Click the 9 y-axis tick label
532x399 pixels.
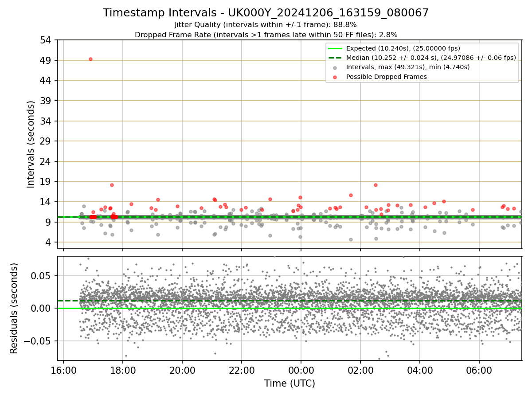(49, 222)
